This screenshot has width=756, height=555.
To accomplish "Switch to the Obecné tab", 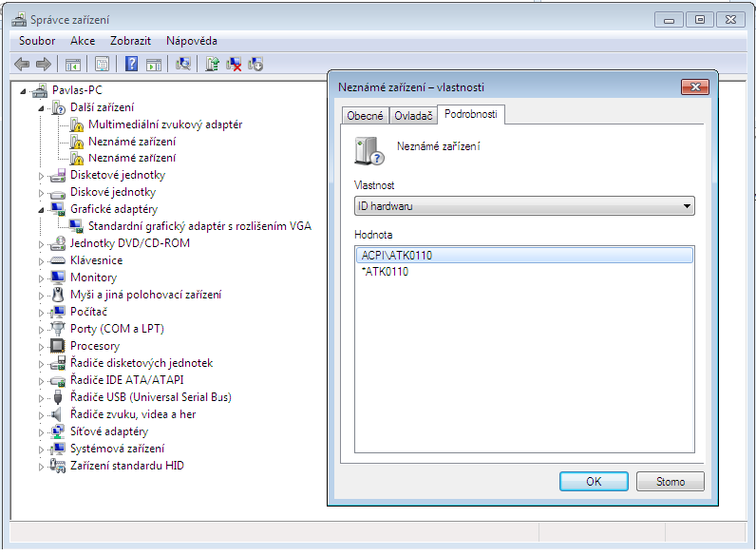I will point(366,116).
